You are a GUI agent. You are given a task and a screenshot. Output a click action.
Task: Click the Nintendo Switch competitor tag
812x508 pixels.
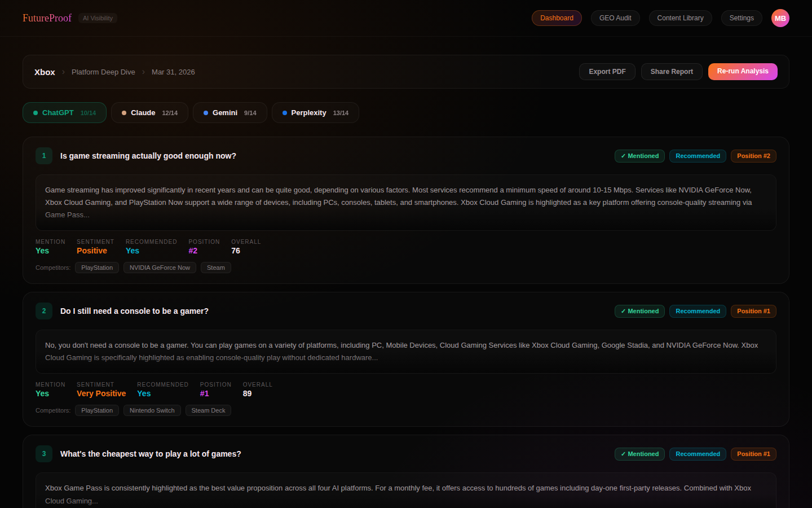point(152,410)
